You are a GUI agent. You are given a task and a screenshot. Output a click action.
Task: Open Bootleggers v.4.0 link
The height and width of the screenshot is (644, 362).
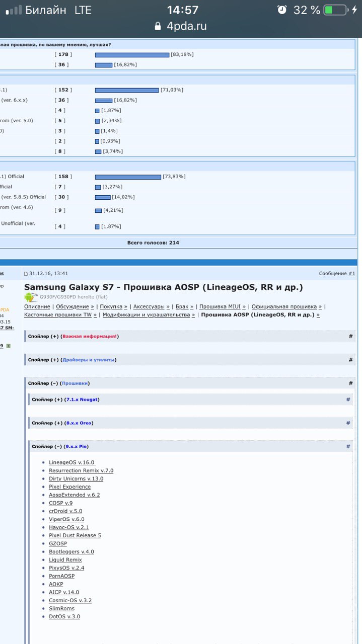71,551
